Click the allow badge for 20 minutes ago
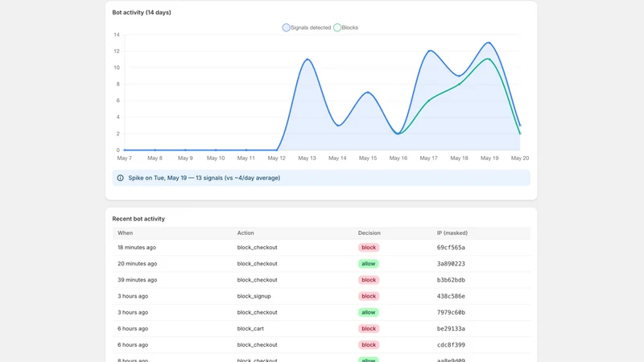644x362 pixels. [x=369, y=264]
